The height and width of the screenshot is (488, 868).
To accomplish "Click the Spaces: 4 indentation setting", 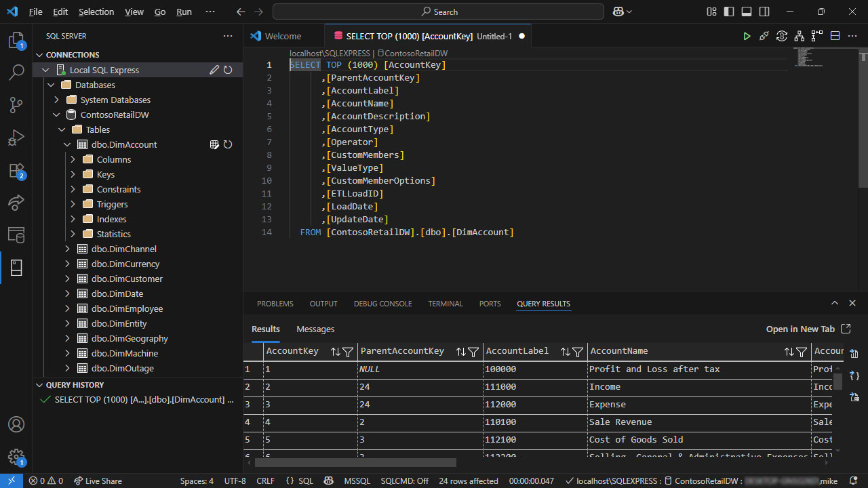I will (197, 481).
